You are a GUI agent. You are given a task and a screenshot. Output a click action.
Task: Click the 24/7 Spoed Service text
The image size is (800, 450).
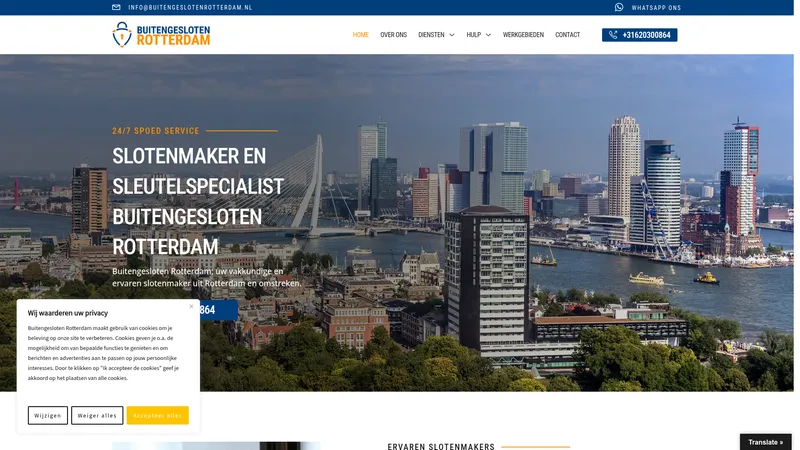point(156,131)
